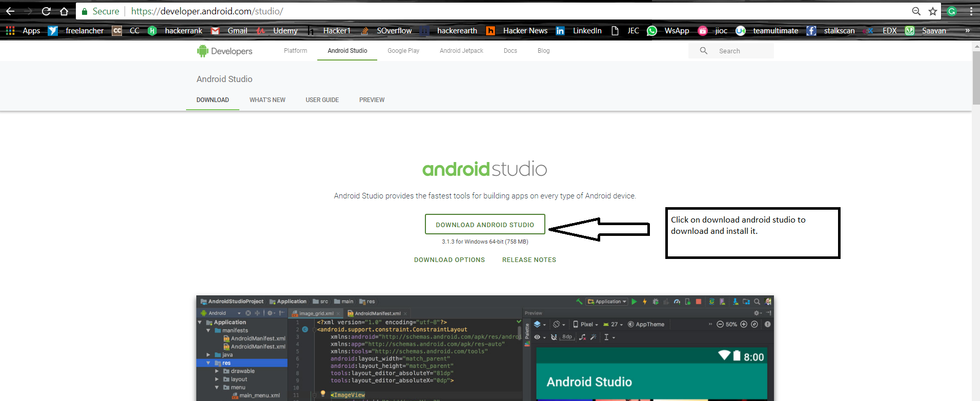The height and width of the screenshot is (401, 980).
Task: Open the Android Jetpack nav item
Action: click(461, 51)
